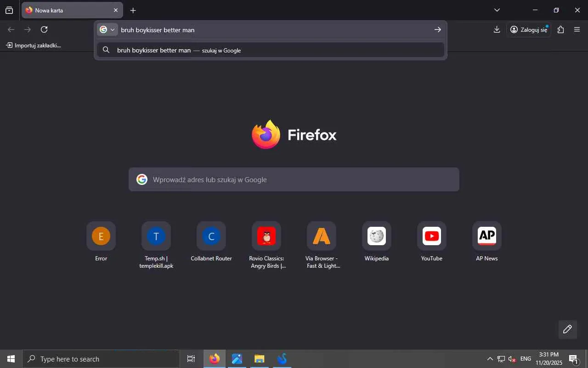
Task: Open the Firefox View tab list icon
Action: [9, 10]
